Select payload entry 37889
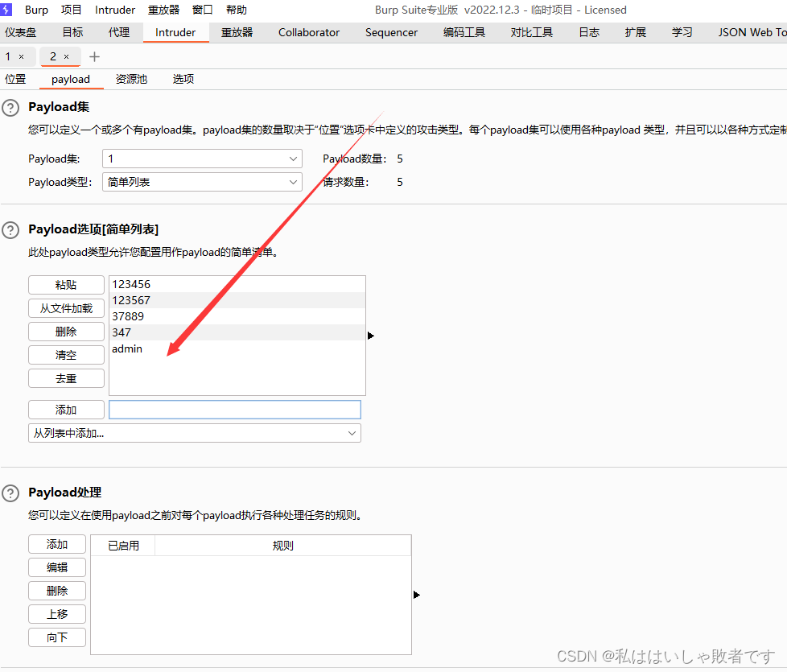787x672 pixels. click(x=237, y=316)
